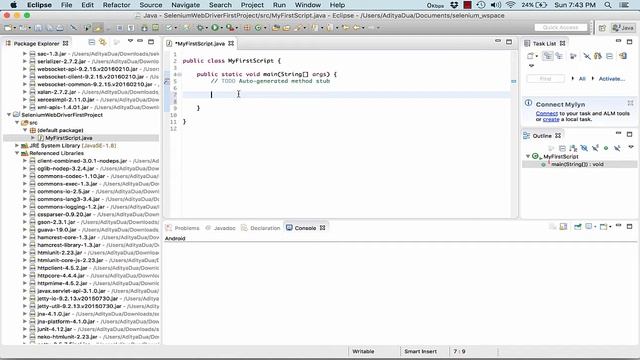
Task: Click the Back navigation arrow in toolbar
Action: 356,28
